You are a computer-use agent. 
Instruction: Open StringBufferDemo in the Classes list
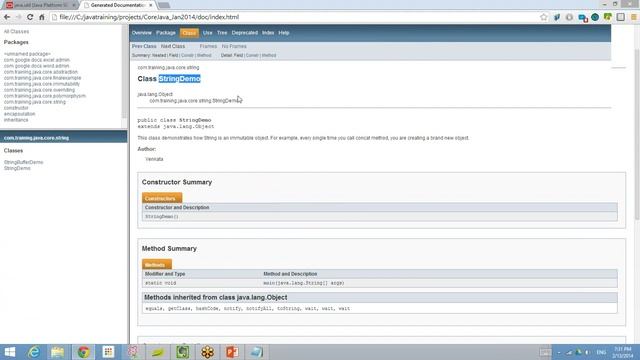point(23,162)
